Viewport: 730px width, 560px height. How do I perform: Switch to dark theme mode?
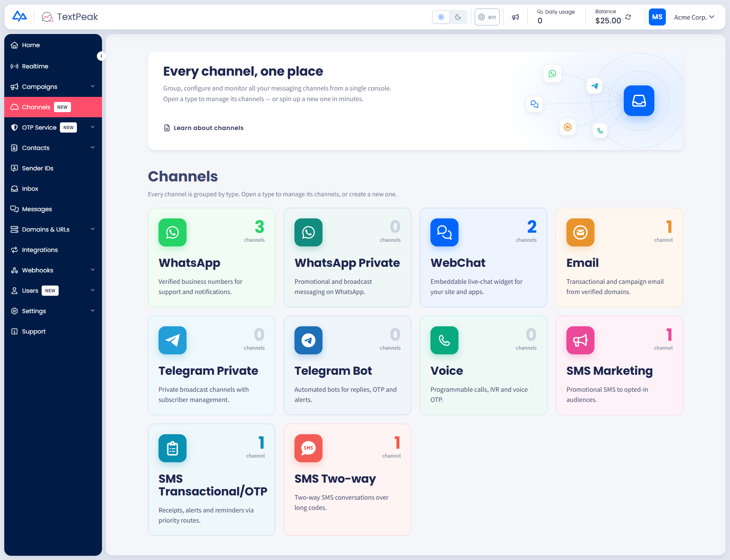[x=458, y=17]
